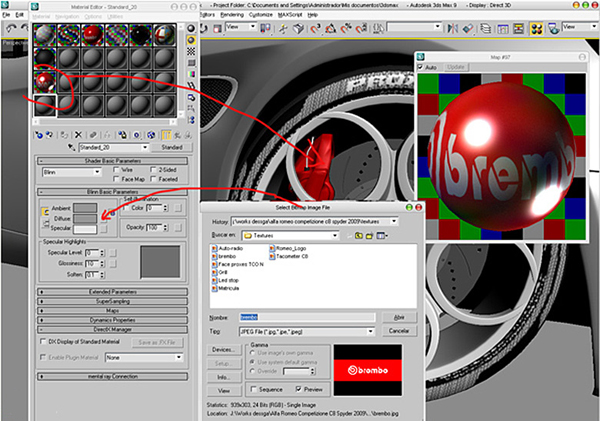Open Schematic View from main toolbar
The width and height of the screenshot is (600, 421).
click(518, 29)
